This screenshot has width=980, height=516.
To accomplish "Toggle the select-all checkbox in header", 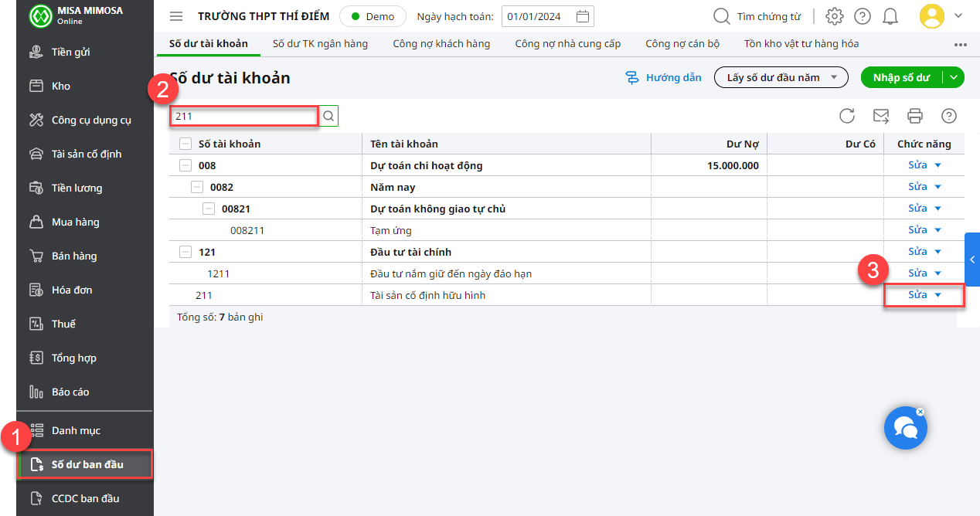I will 185,144.
